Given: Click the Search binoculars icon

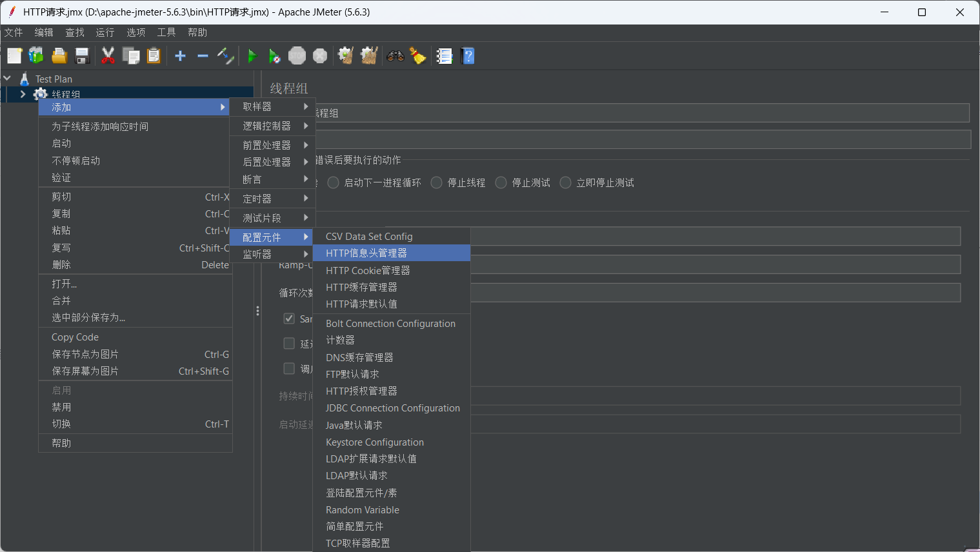Looking at the screenshot, I should pyautogui.click(x=395, y=56).
